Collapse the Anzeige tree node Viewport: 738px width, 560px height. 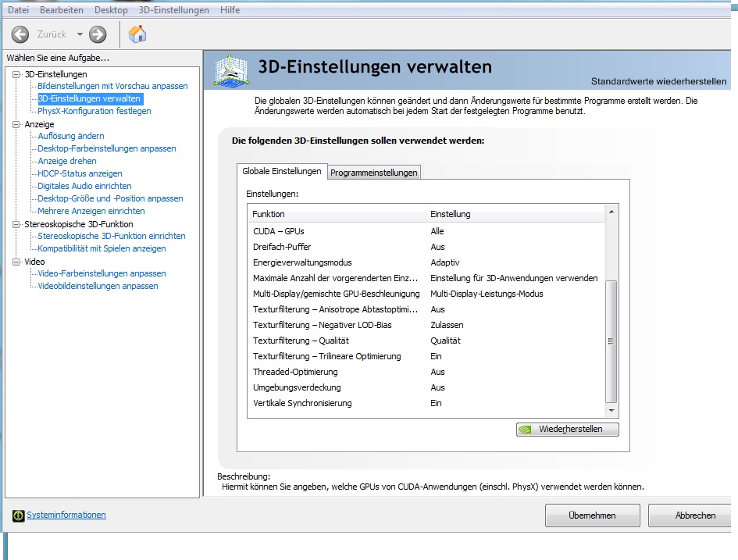click(x=16, y=124)
